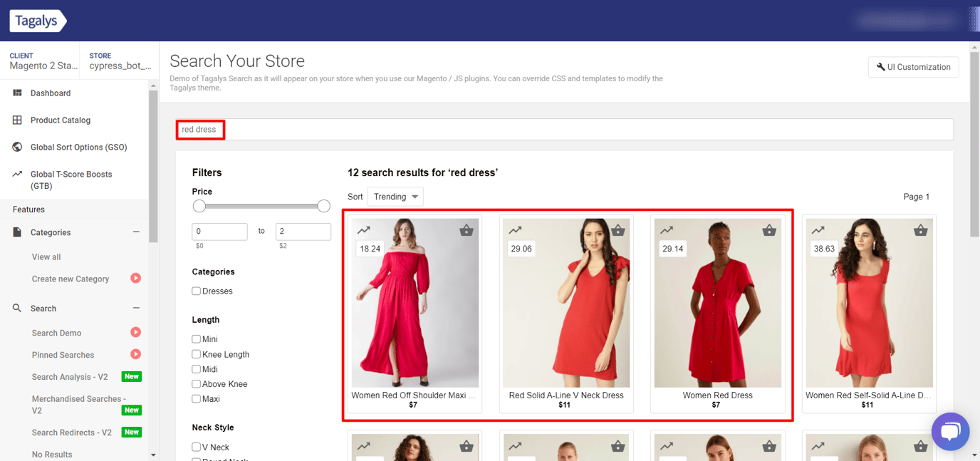Click the red dress search field
This screenshot has width=980, height=461.
[565, 130]
